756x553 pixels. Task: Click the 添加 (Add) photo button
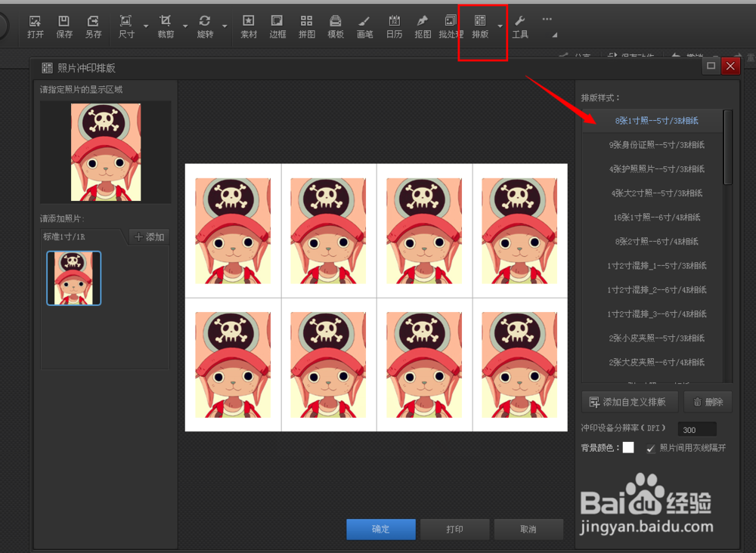(150, 237)
